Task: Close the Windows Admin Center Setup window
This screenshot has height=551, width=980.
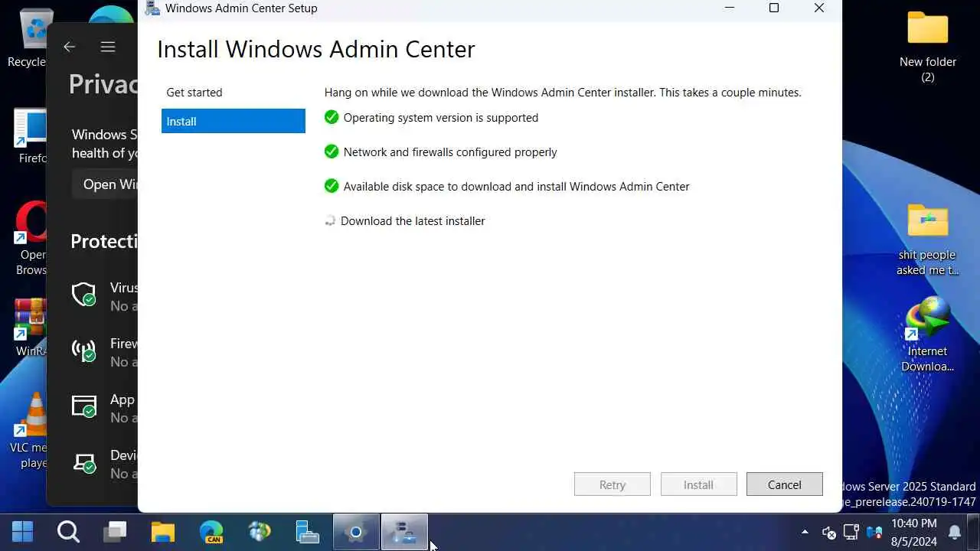Action: [x=819, y=8]
